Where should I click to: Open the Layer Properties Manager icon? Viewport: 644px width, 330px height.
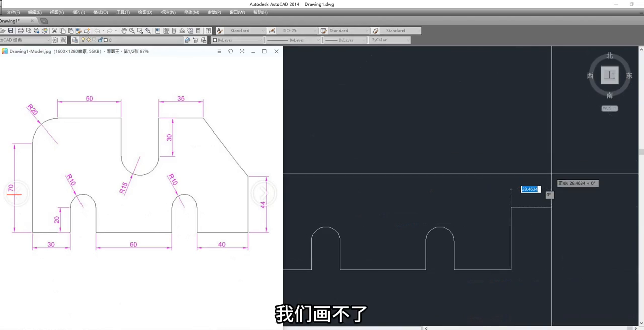(75, 40)
